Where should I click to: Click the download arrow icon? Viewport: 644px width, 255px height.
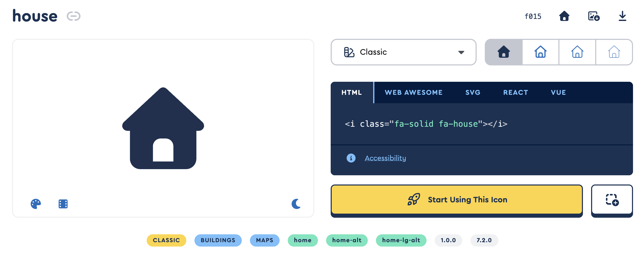coord(622,16)
